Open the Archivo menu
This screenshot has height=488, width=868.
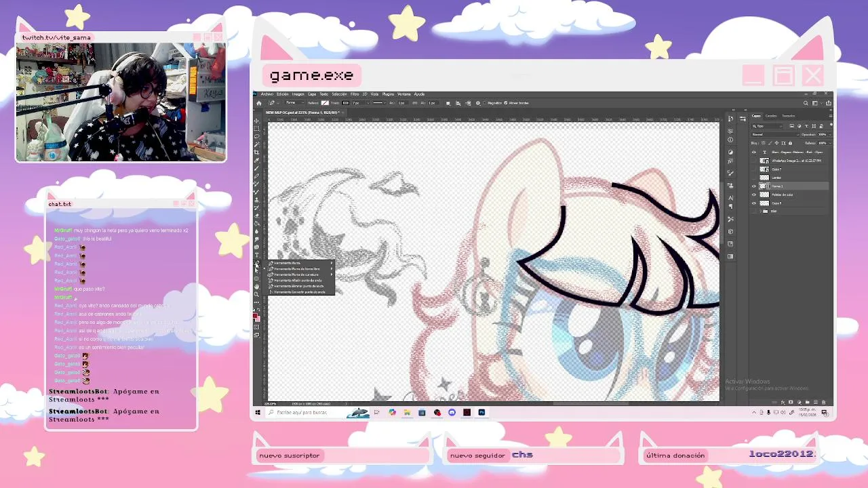tap(267, 94)
